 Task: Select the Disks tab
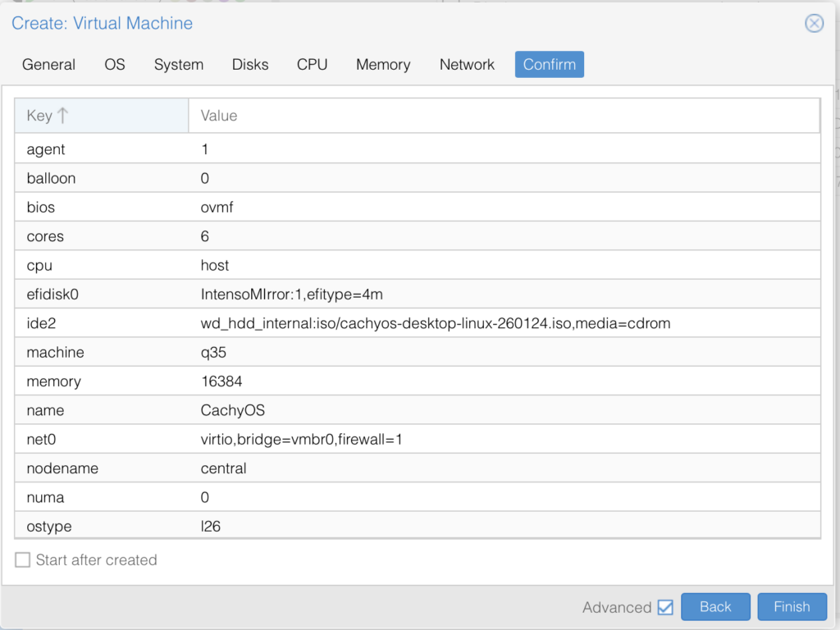[250, 65]
